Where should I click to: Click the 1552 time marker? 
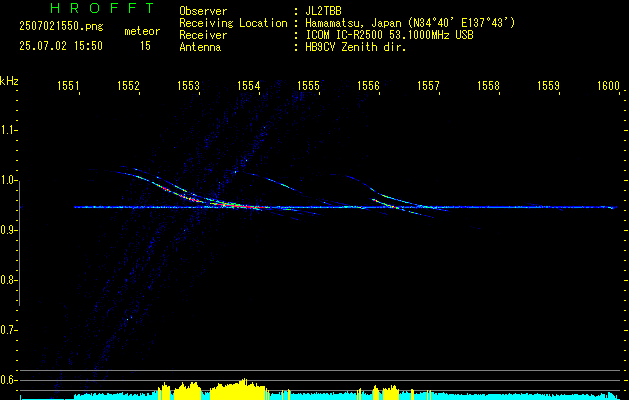tap(128, 85)
